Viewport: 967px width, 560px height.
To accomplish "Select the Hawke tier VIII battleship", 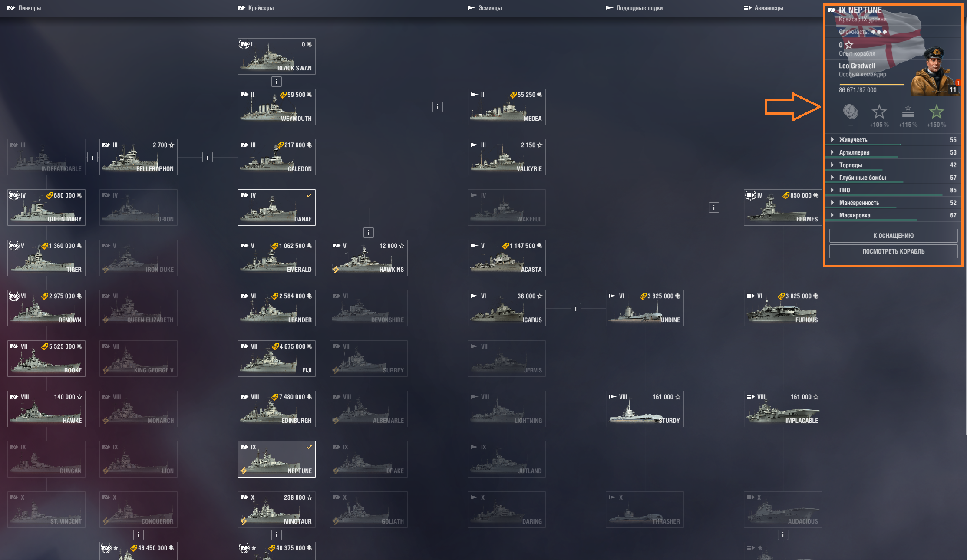I will pyautogui.click(x=46, y=409).
